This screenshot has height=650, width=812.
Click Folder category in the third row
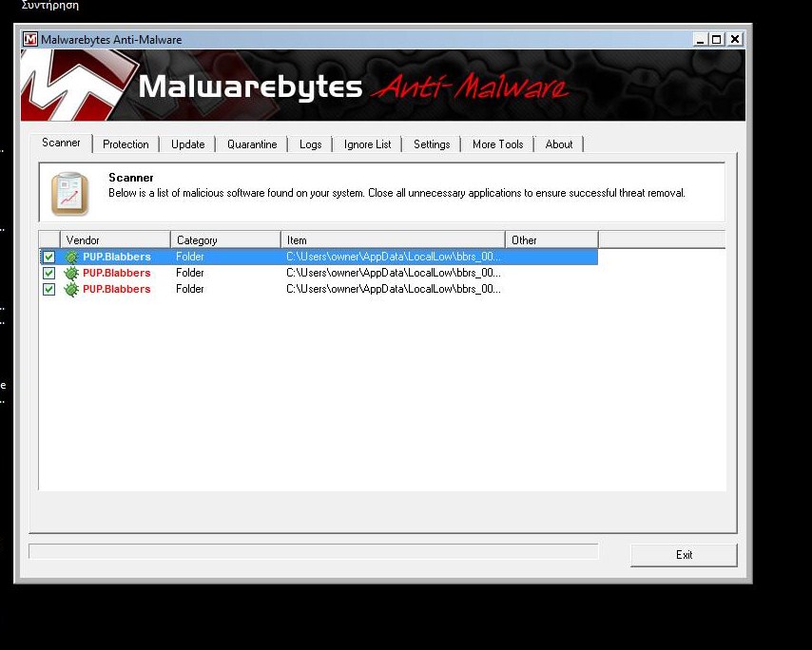(190, 289)
